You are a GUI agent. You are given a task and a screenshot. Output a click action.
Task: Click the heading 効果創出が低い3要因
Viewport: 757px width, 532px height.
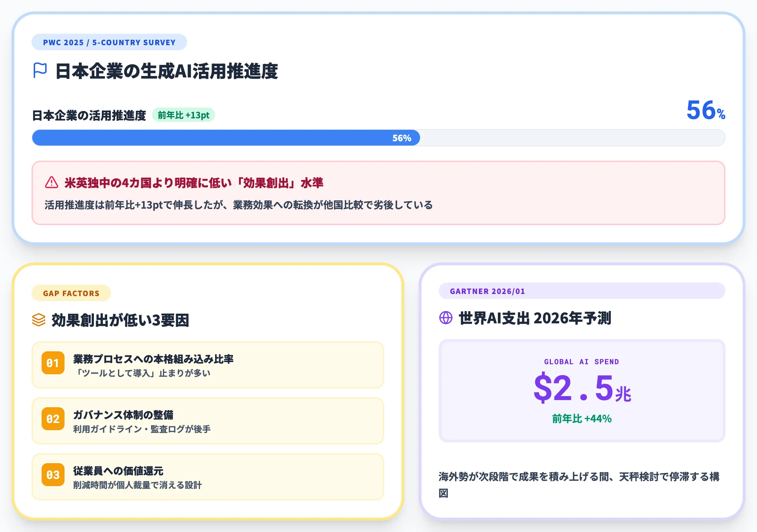click(120, 320)
